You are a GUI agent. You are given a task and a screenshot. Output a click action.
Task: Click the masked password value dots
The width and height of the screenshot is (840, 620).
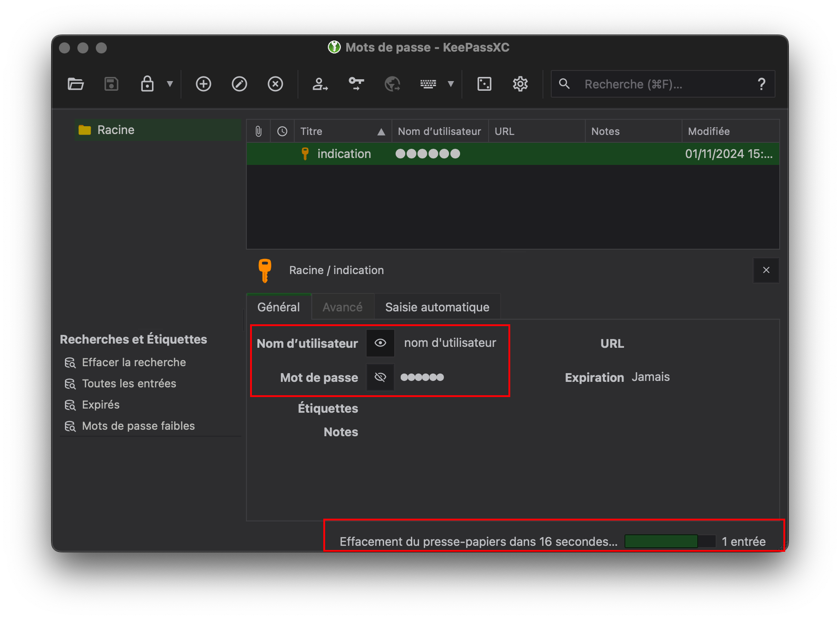pos(422,377)
